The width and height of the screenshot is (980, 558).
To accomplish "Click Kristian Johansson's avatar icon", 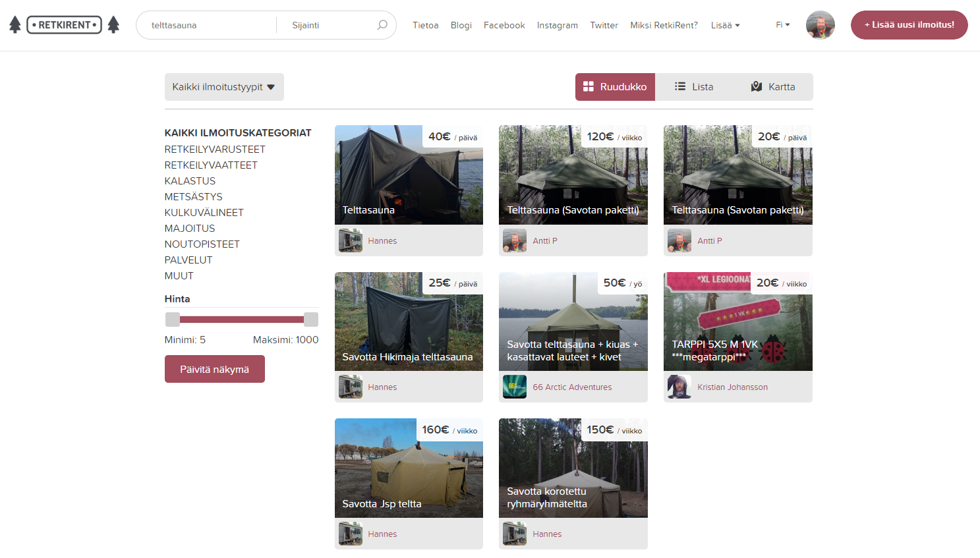I will pos(679,387).
